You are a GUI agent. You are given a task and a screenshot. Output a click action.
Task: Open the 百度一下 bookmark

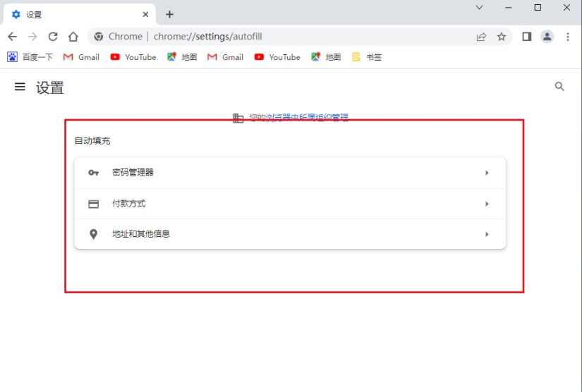tap(30, 57)
